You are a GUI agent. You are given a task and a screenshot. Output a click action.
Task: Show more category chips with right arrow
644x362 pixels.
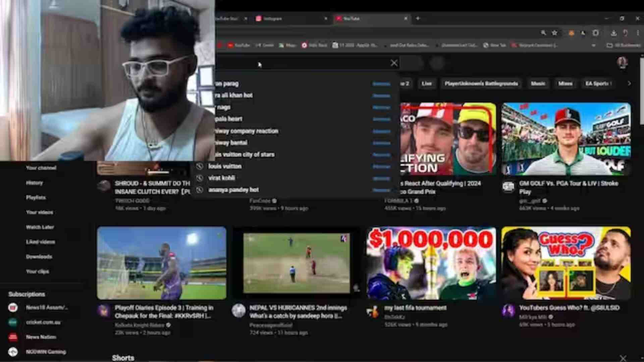629,83
